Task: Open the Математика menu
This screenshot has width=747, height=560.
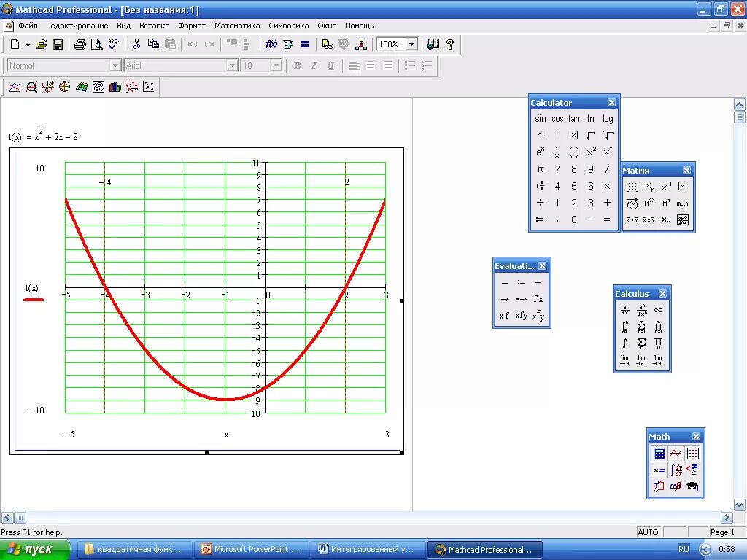Action: 237,26
